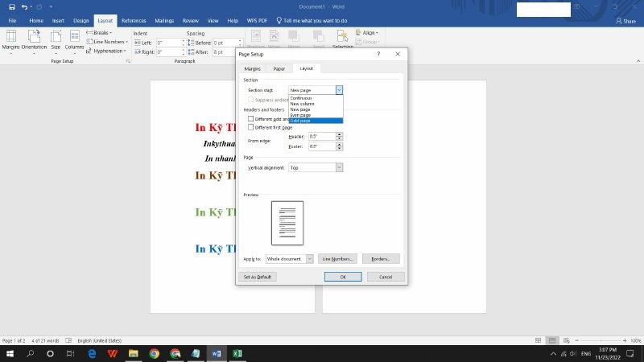Click the Undo arrow icon
This screenshot has height=362, width=644.
click(x=26, y=6)
